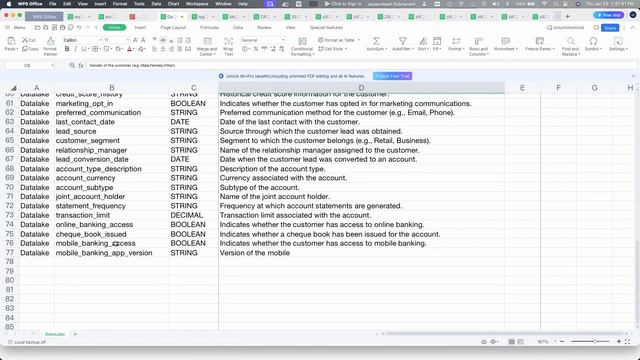Click the Fill icon
640x360 pixels.
[437, 41]
